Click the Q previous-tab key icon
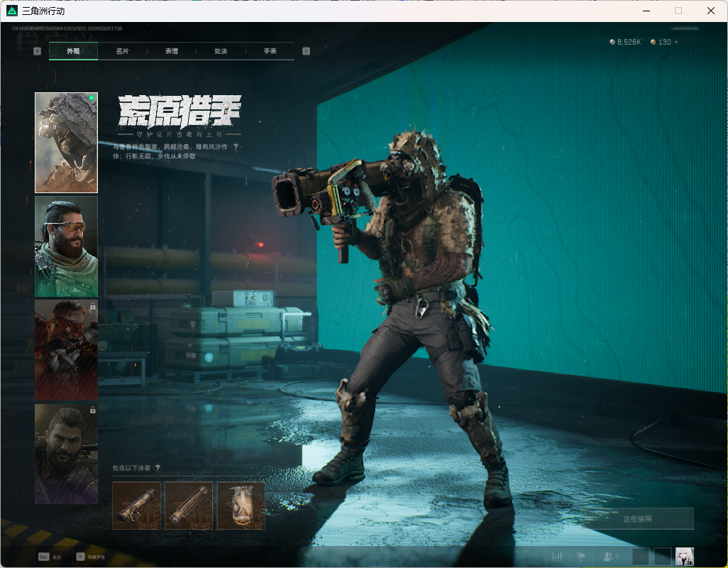 tap(37, 51)
